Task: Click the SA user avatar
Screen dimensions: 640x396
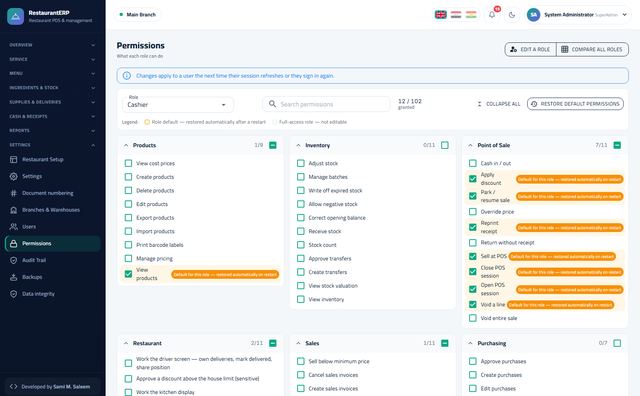Action: coord(533,15)
